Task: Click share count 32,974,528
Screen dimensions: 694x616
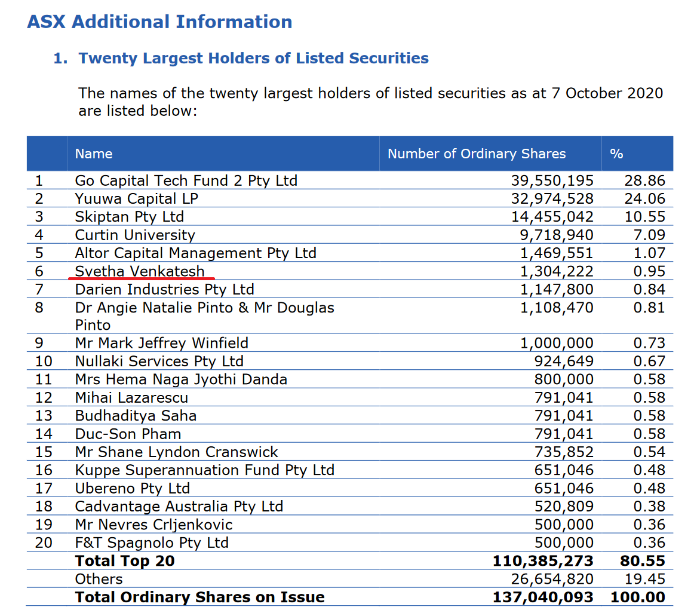Action: [552, 199]
